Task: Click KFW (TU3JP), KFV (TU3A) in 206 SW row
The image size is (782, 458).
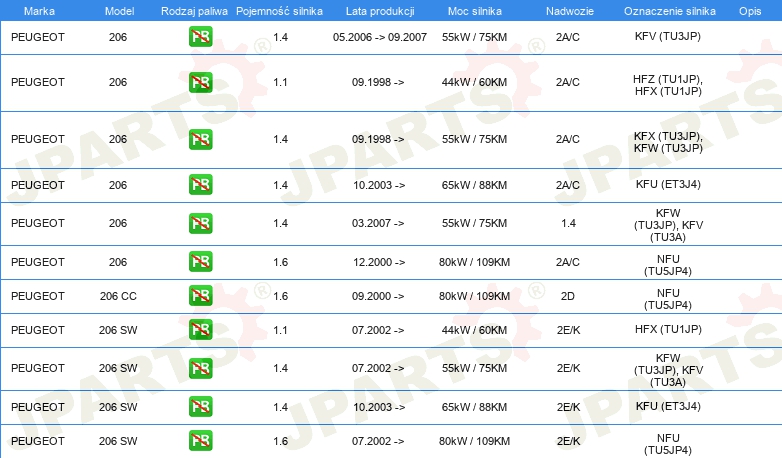Action: [668, 370]
